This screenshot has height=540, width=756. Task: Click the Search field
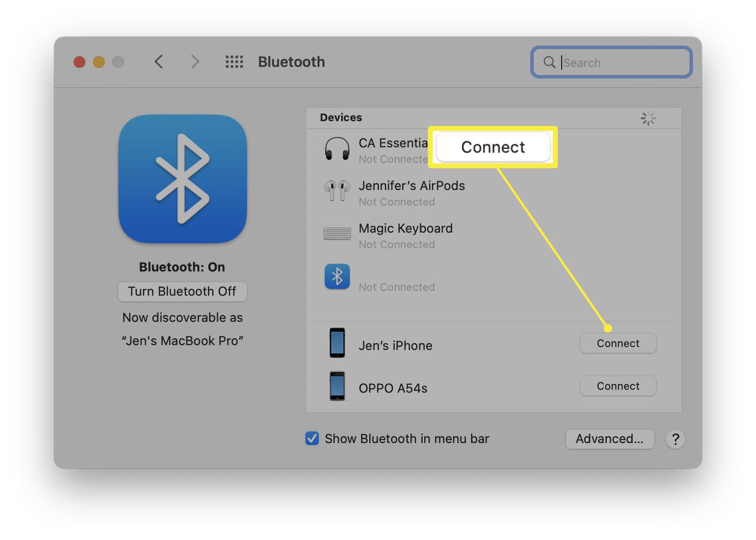pos(620,63)
